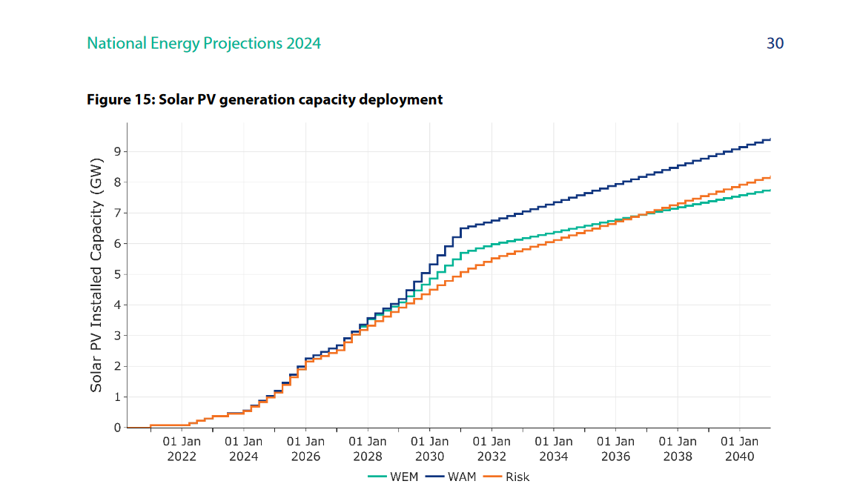This screenshot has height=504, width=857.
Task: Click the Risk legend entry
Action: tap(506, 477)
